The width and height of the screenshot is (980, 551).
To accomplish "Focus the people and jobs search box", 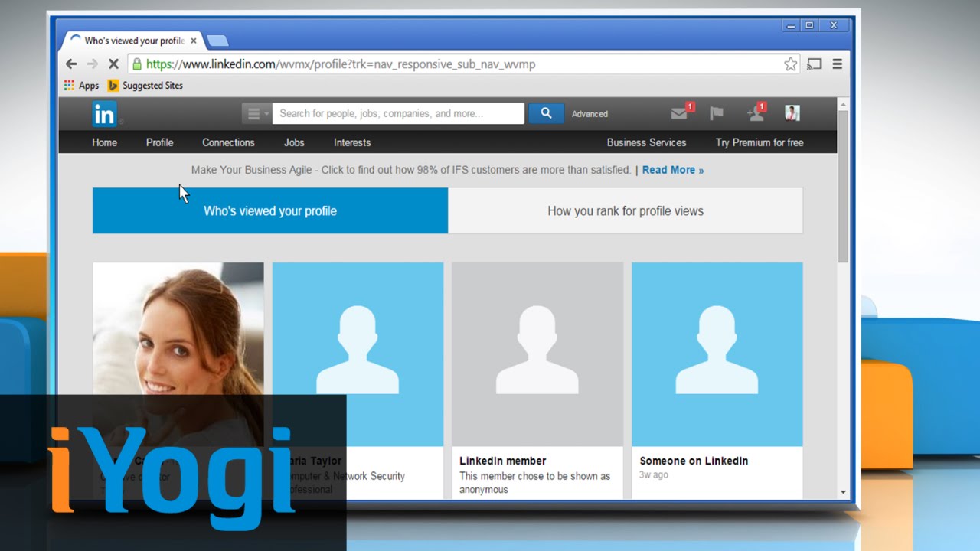I will tap(398, 114).
